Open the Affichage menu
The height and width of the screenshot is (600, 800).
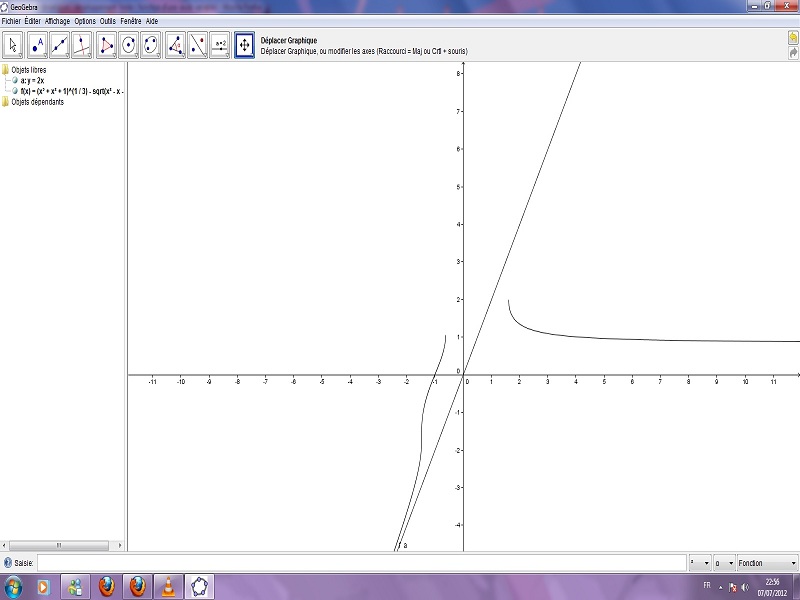point(57,21)
